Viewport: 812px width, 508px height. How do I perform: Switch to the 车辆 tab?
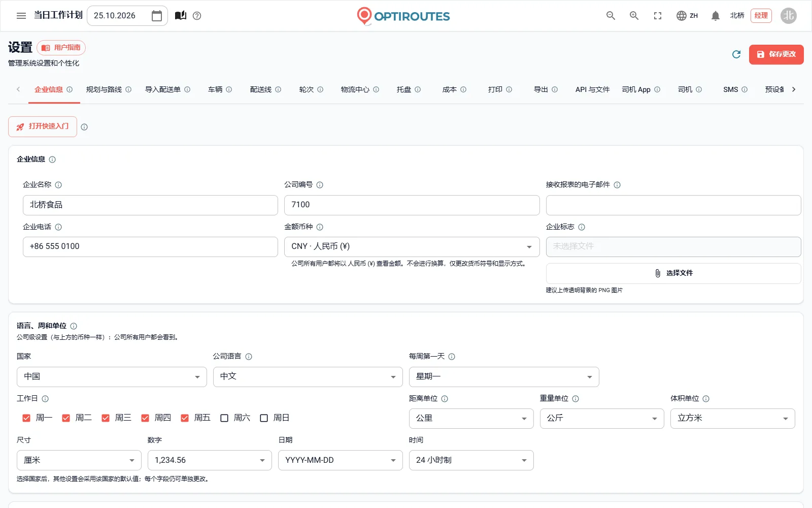click(x=220, y=89)
